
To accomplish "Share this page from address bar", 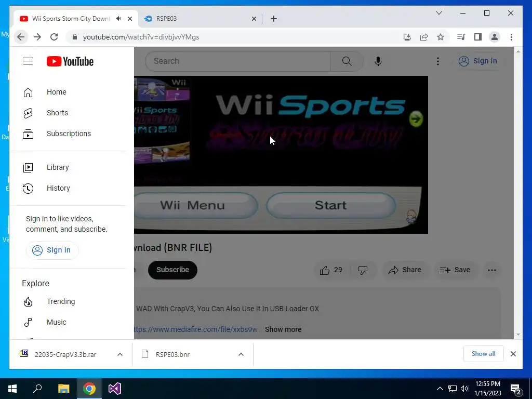I will [424, 37].
